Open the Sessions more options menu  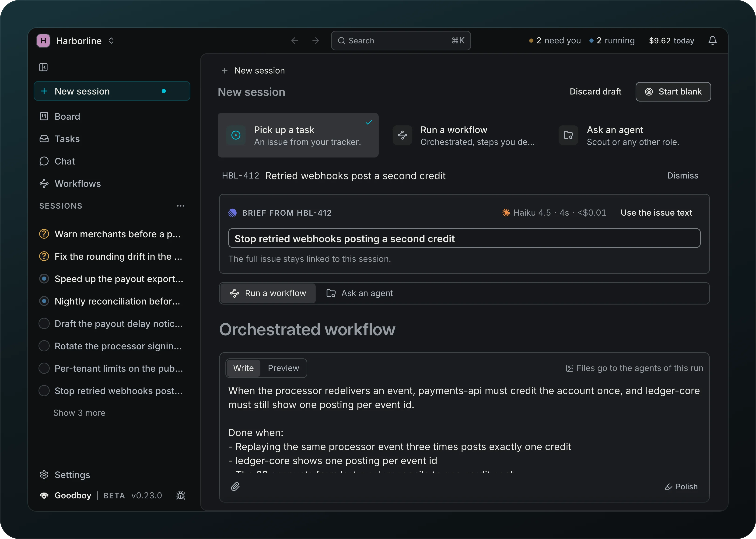coord(181,206)
